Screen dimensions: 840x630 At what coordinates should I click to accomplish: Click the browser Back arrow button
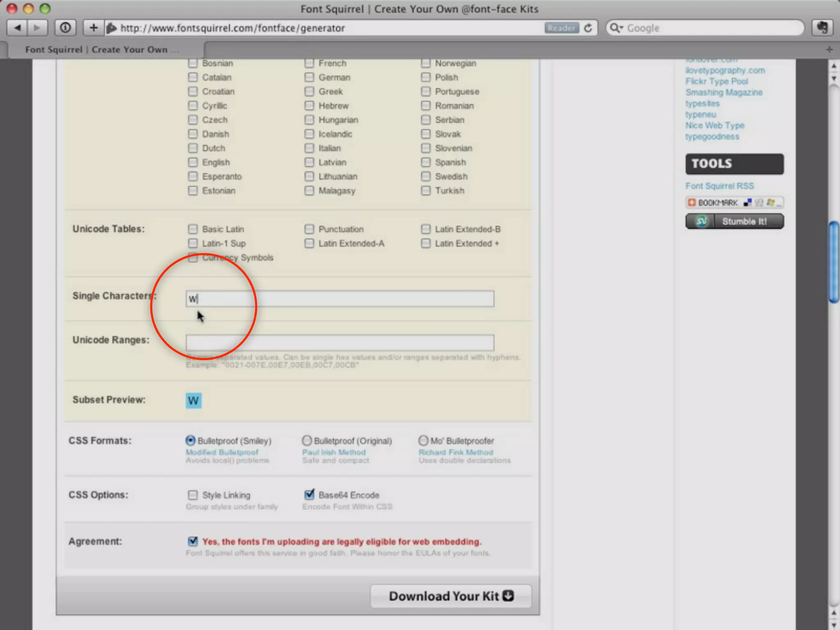click(17, 28)
